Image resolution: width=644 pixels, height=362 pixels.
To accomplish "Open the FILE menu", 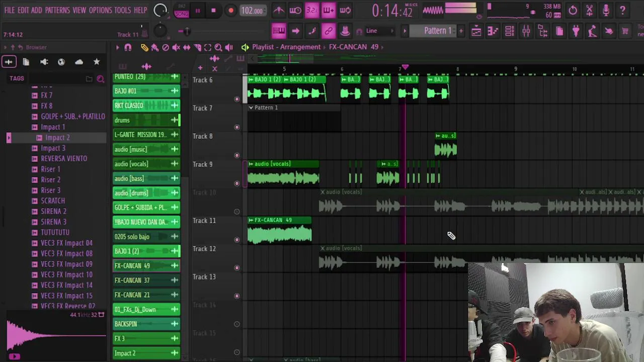I will [x=10, y=10].
